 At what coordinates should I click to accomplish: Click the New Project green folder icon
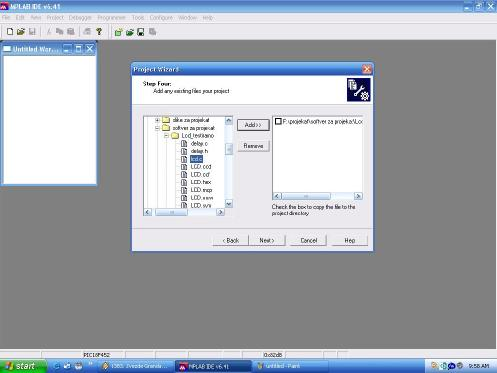coord(118,32)
